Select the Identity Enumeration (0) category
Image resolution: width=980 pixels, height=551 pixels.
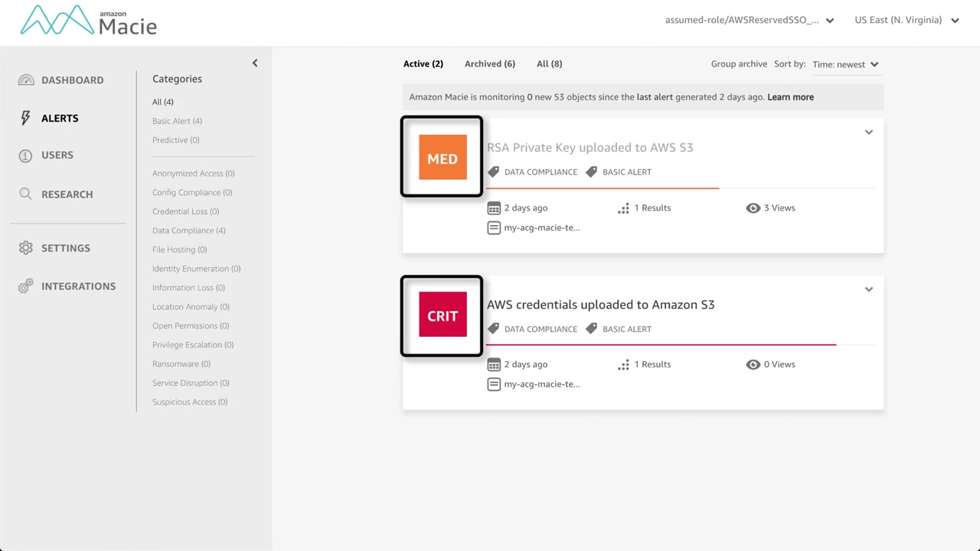197,269
